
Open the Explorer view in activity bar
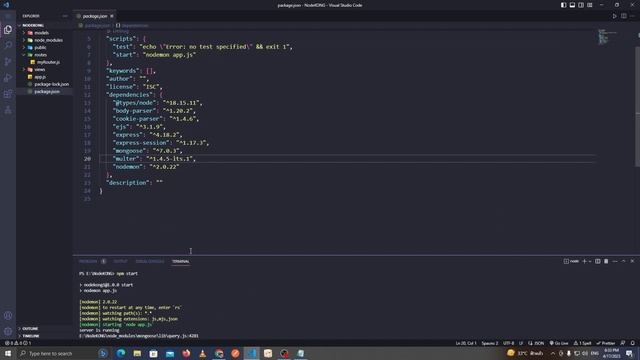pos(8,29)
